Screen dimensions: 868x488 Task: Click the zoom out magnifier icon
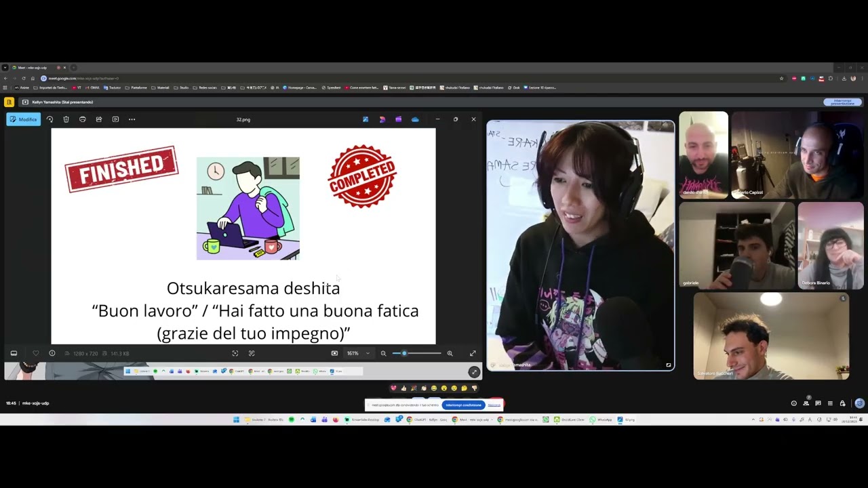click(x=383, y=353)
